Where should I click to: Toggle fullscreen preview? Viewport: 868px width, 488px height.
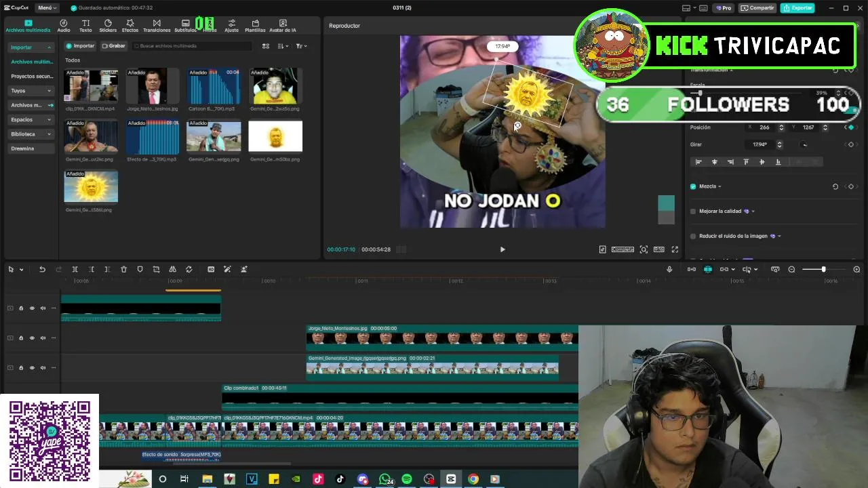click(675, 249)
